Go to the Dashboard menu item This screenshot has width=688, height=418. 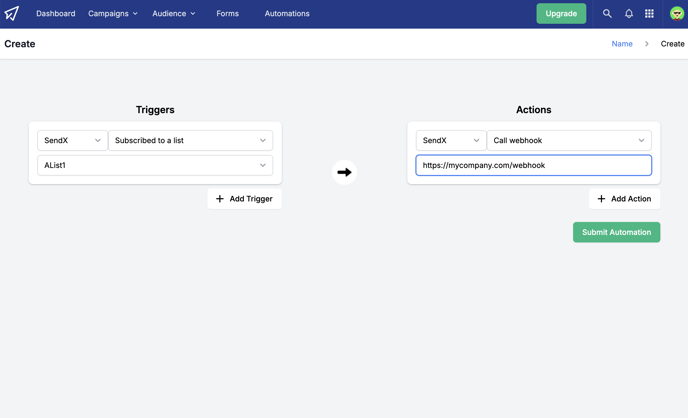tap(56, 14)
